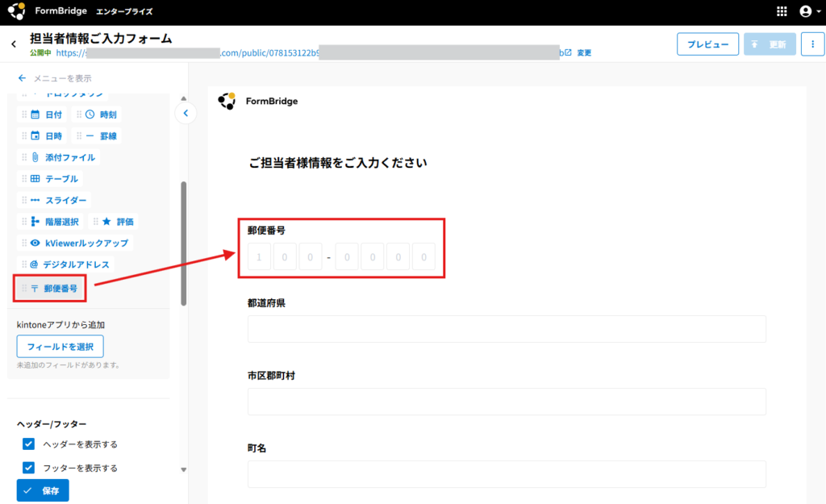Pick the 評価 star rating field
The image size is (826, 504).
[x=118, y=221]
